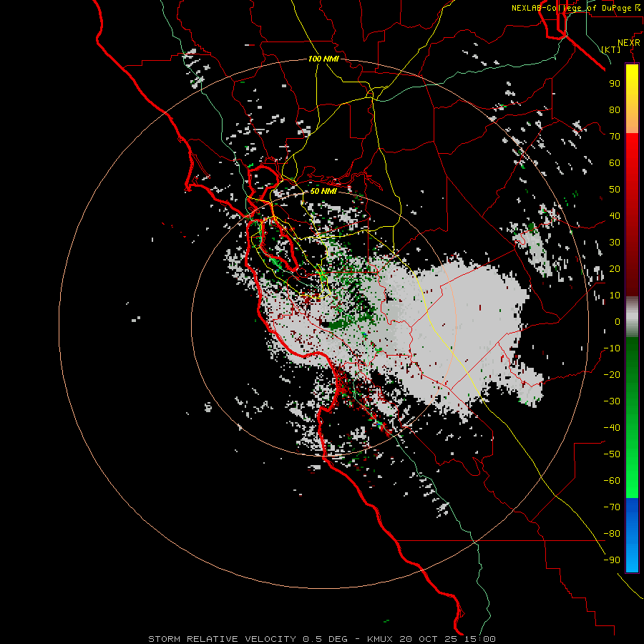The width and height of the screenshot is (644, 644).
Task: Click the blue band of the color bar
Action: [x=632, y=535]
